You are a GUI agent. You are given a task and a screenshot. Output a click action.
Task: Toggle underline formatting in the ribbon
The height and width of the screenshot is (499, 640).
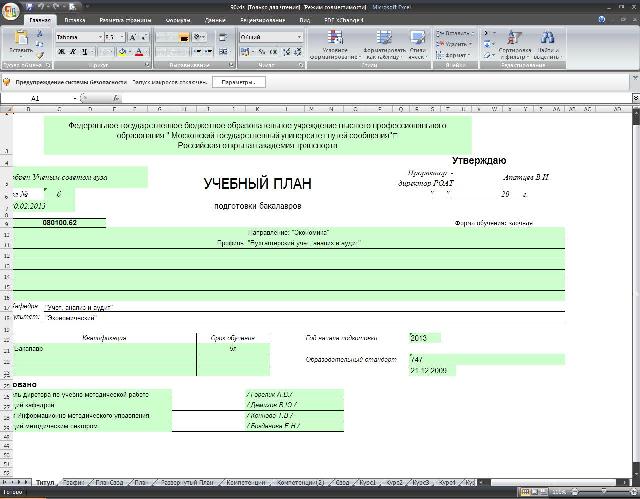click(x=85, y=52)
